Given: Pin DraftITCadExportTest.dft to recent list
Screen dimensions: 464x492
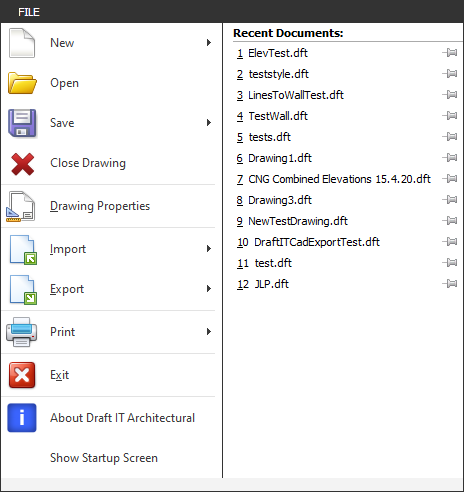Looking at the screenshot, I should [x=450, y=242].
